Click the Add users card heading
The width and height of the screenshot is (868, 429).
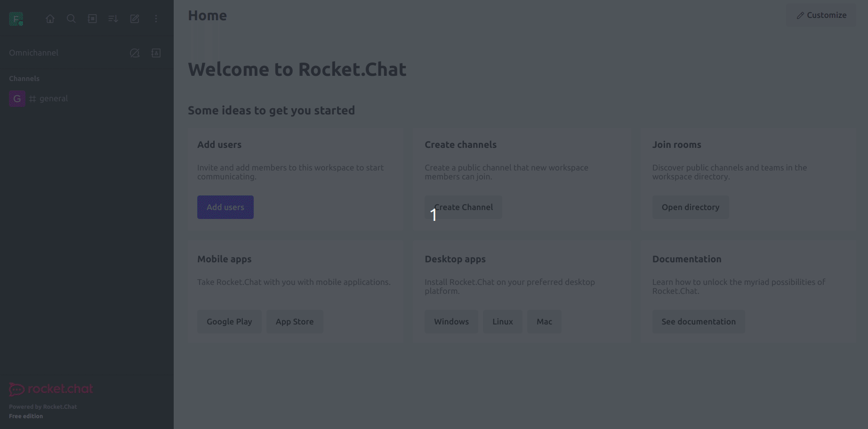pyautogui.click(x=219, y=145)
